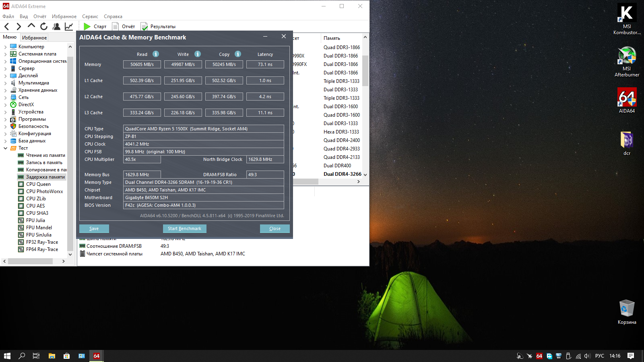Click the Refresh toolbar icon
644x362 pixels.
[44, 27]
